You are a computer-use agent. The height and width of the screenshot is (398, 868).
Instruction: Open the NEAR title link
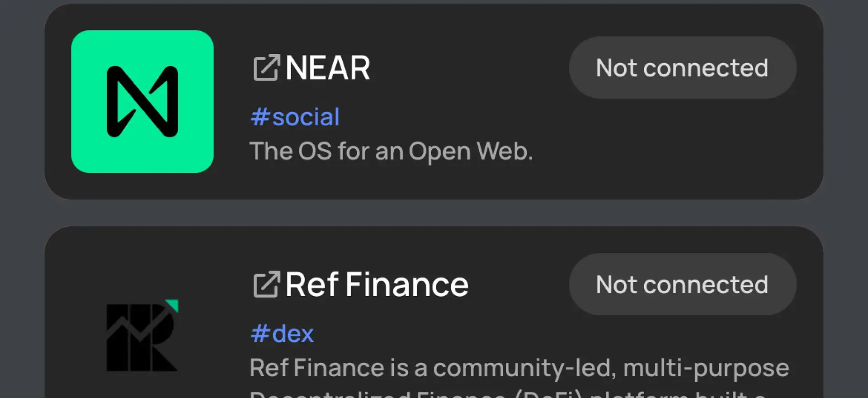pos(328,68)
